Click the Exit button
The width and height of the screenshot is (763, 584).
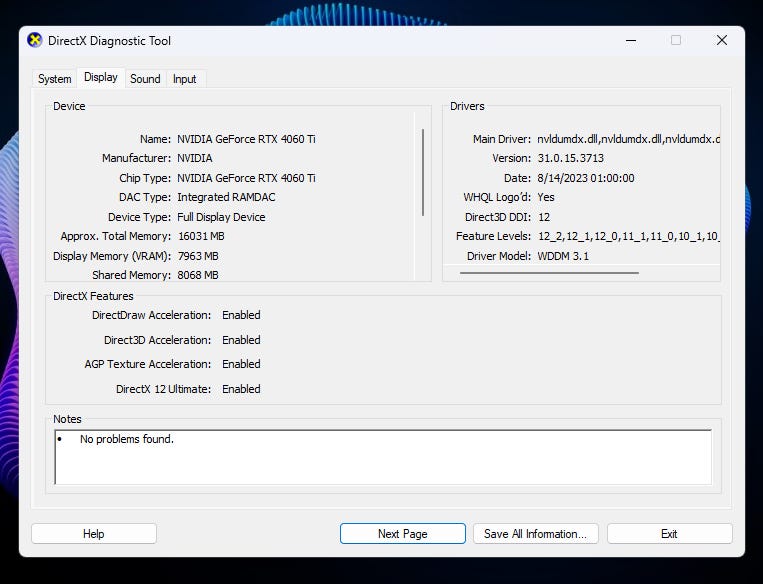click(x=670, y=534)
